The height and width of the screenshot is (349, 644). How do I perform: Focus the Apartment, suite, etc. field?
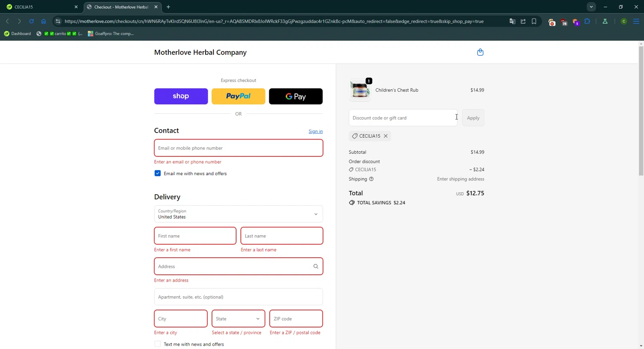point(238,297)
